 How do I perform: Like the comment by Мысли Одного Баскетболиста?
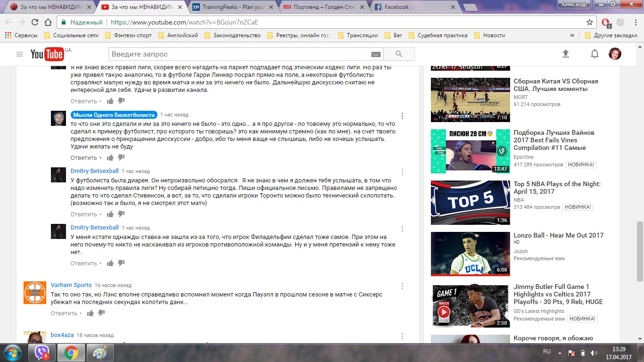tap(110, 157)
